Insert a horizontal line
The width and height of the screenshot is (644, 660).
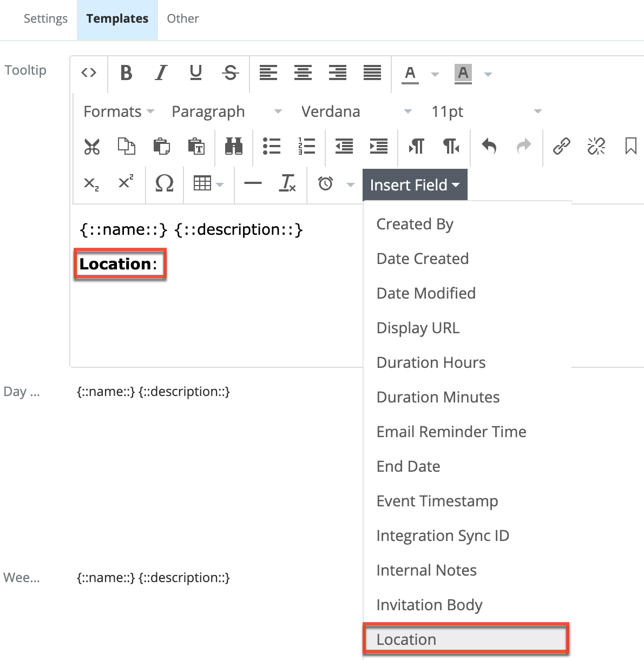[253, 183]
